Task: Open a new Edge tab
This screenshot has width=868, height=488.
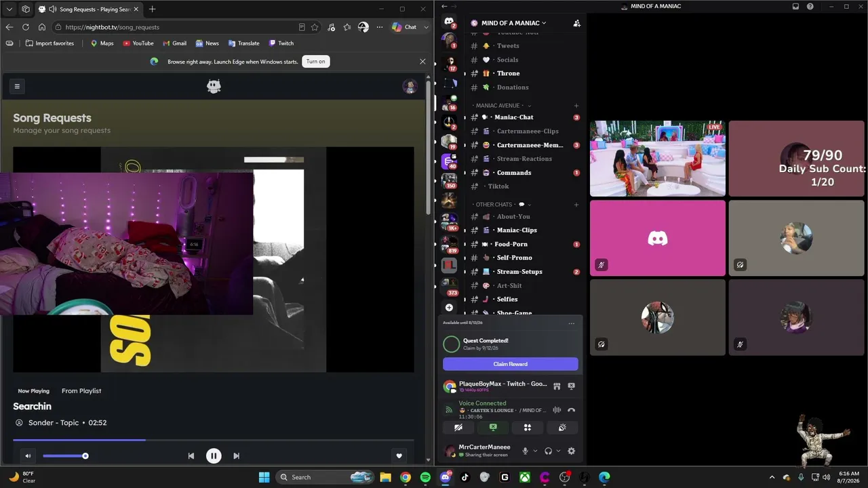Action: tap(152, 9)
